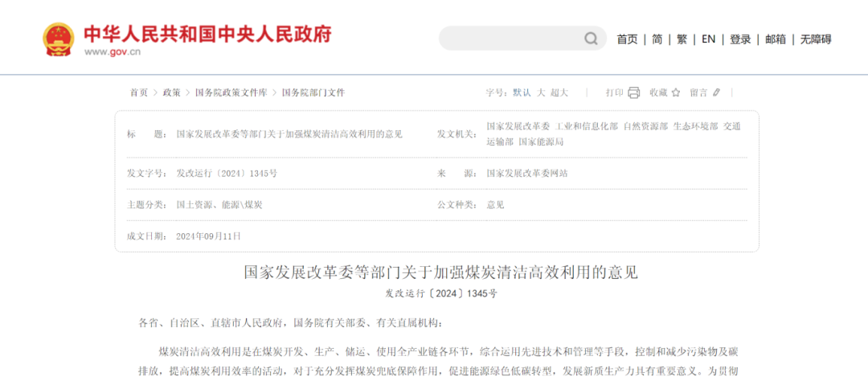Open the 登录 login link
Viewport: 868px width, 385px height.
click(740, 39)
